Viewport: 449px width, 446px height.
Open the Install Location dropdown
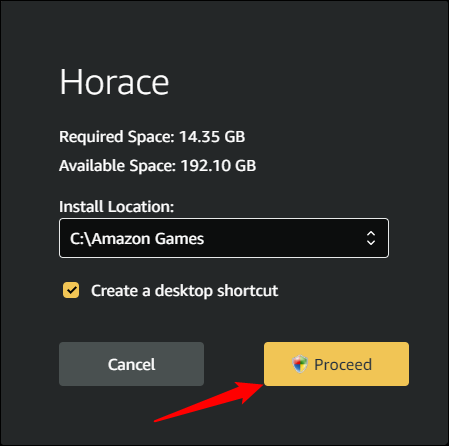[224, 238]
